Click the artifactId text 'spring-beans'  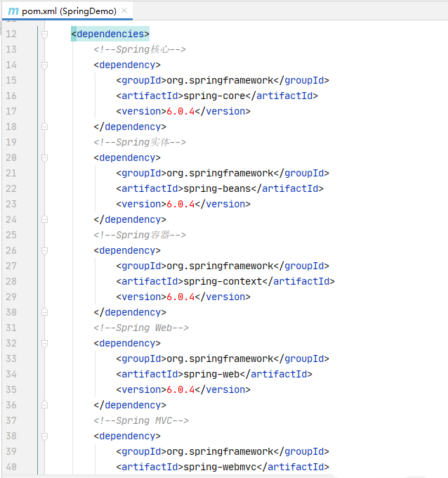point(217,188)
